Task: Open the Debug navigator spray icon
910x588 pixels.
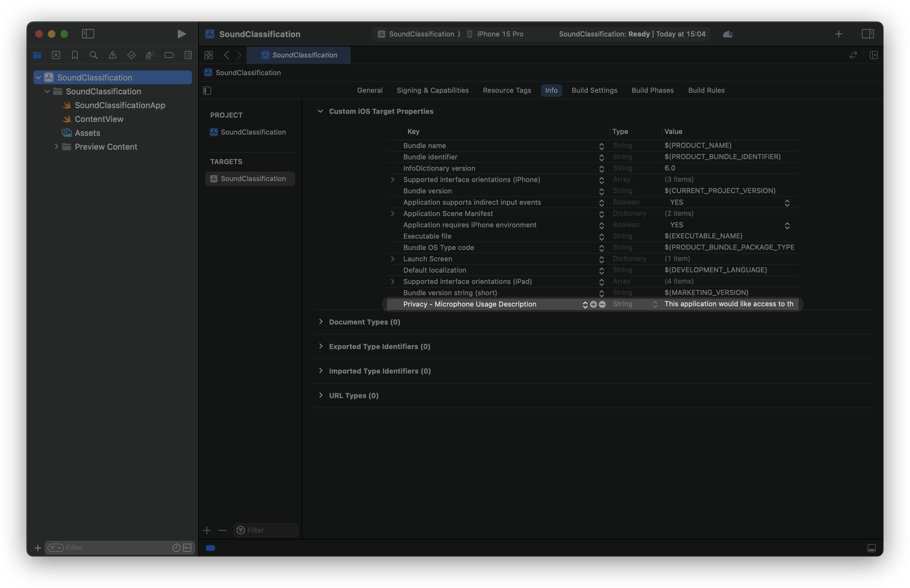Action: click(x=150, y=55)
